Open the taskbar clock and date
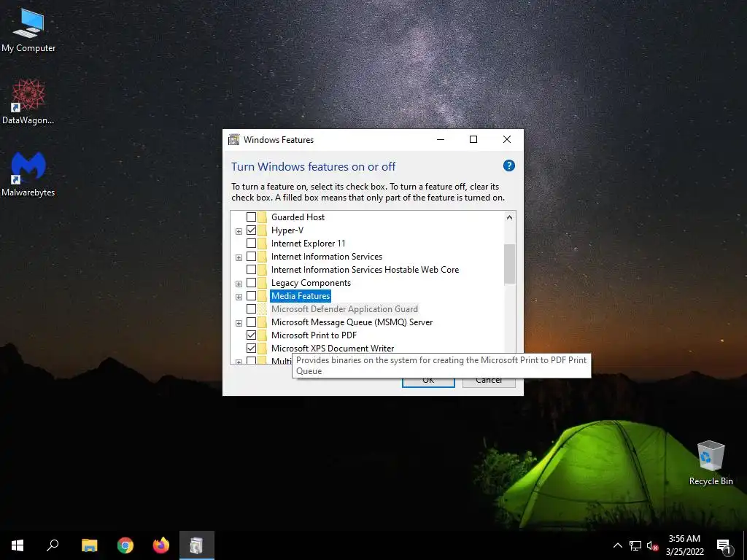Screen dimensions: 747x560 684,545
